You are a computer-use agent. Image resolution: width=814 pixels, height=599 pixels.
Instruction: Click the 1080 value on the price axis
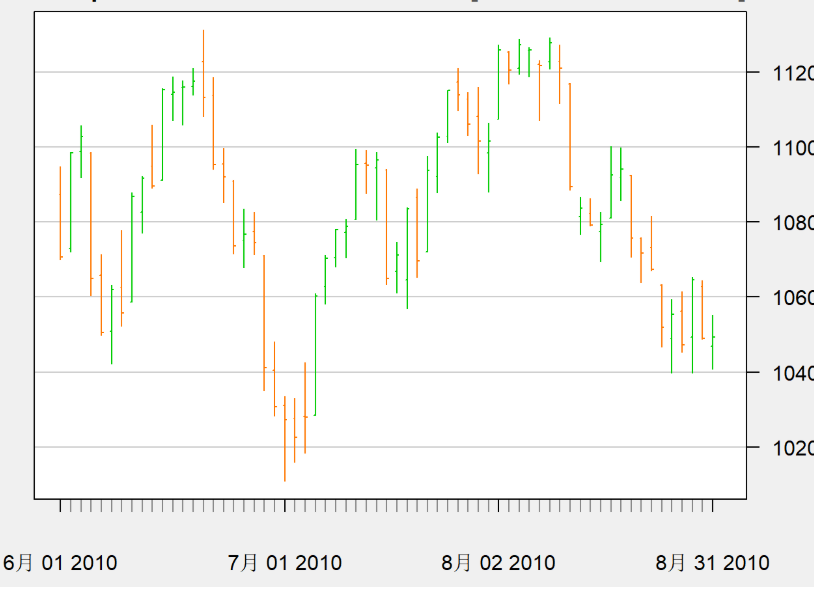pyautogui.click(x=780, y=222)
